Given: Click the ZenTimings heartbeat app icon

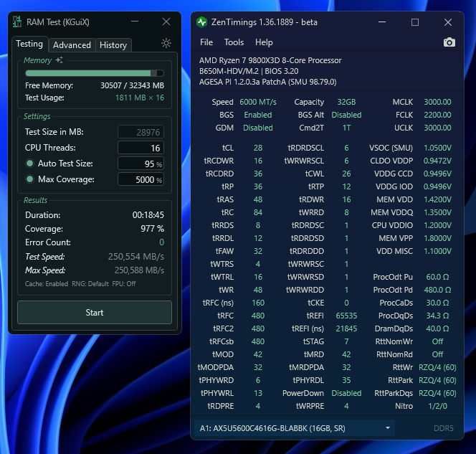Looking at the screenshot, I should pyautogui.click(x=201, y=22).
